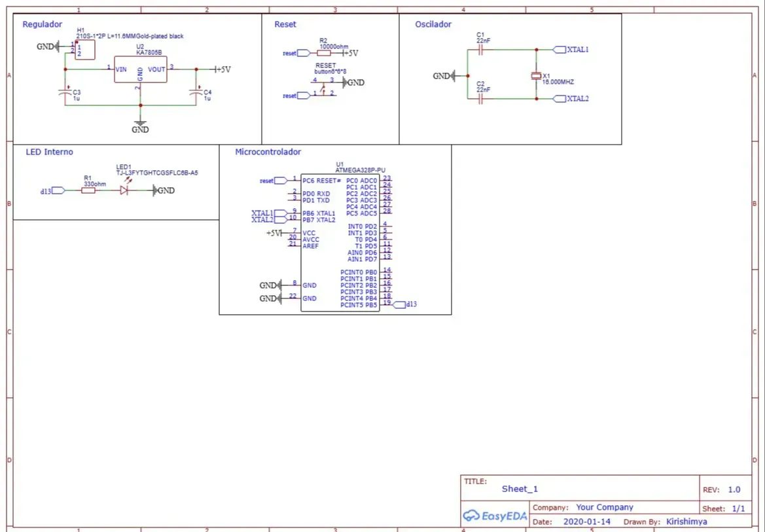Screen dimensions: 765x532
Task: Click the XTAL1 net port at PB6
Action: click(x=270, y=213)
